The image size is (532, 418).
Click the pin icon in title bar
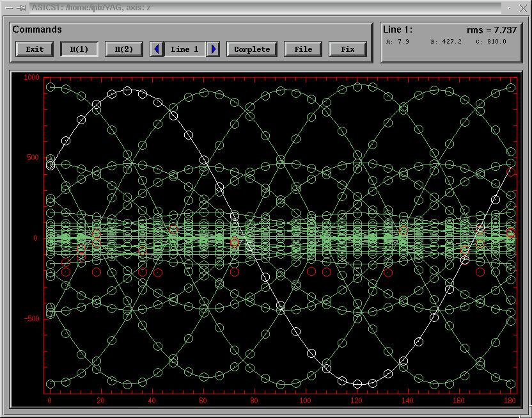pyautogui.click(x=22, y=8)
